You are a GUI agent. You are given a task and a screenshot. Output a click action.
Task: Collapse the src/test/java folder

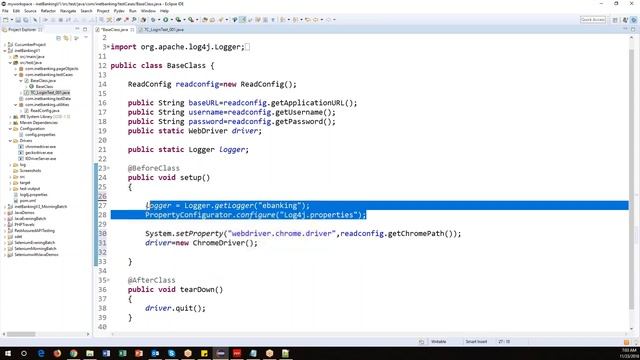(11, 62)
